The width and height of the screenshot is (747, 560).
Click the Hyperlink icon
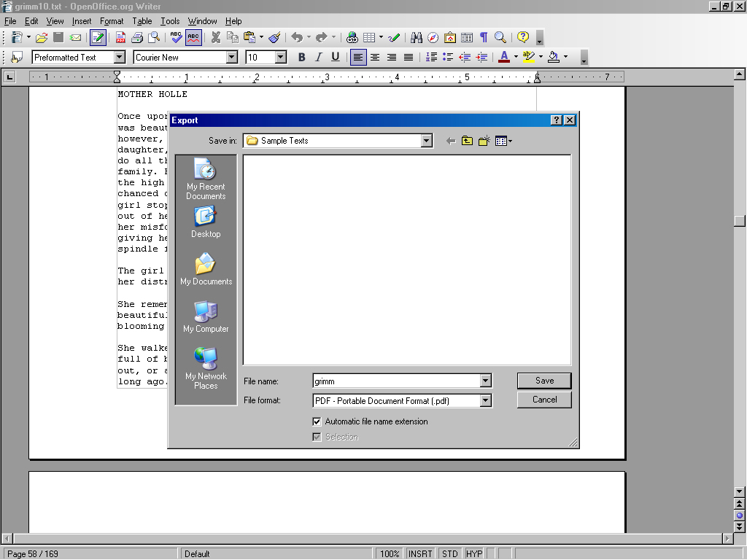[352, 37]
